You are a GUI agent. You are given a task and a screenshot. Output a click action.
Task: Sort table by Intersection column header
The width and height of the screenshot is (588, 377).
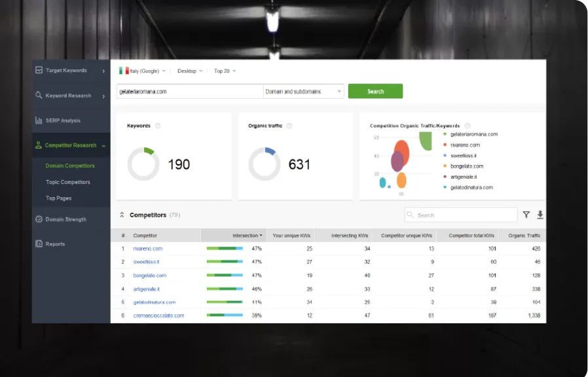tap(246, 236)
